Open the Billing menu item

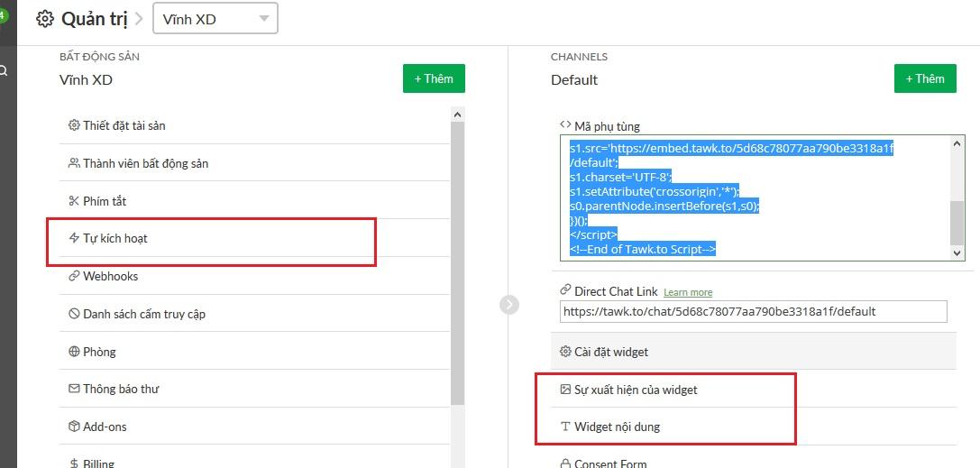click(98, 463)
